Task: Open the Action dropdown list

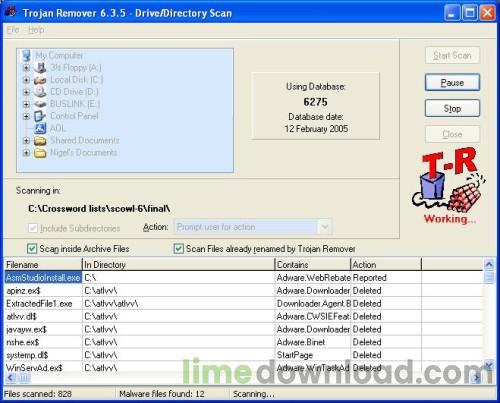Action: (x=325, y=227)
